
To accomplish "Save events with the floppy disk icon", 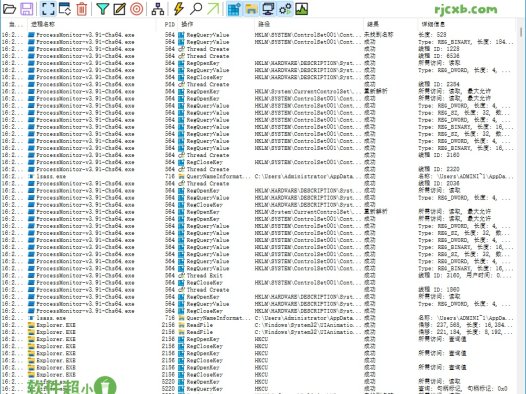I will click(26, 9).
